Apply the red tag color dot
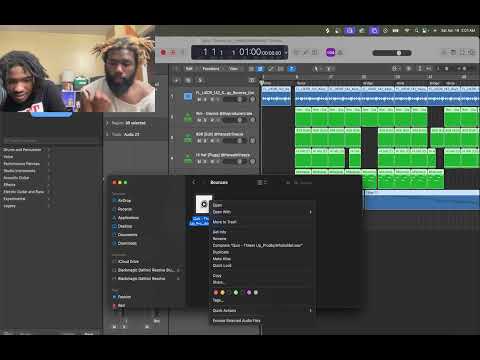This screenshot has width=480, height=360. [x=216, y=292]
